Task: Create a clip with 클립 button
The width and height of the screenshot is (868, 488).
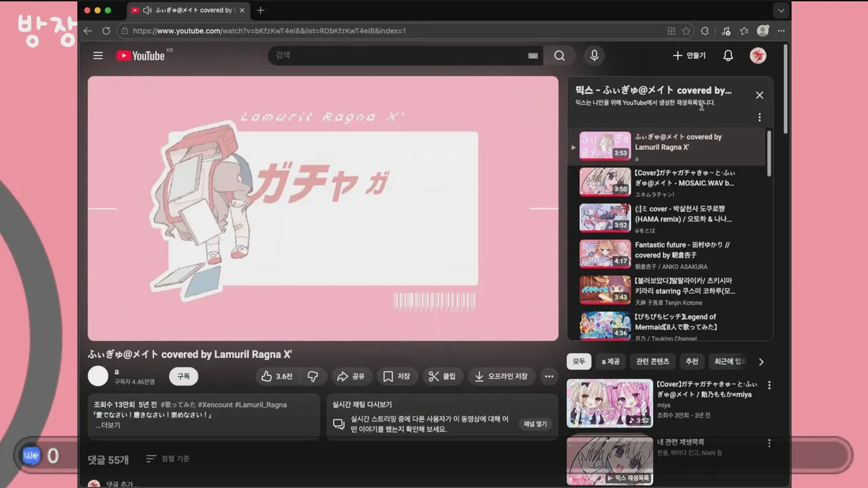Action: pos(443,376)
